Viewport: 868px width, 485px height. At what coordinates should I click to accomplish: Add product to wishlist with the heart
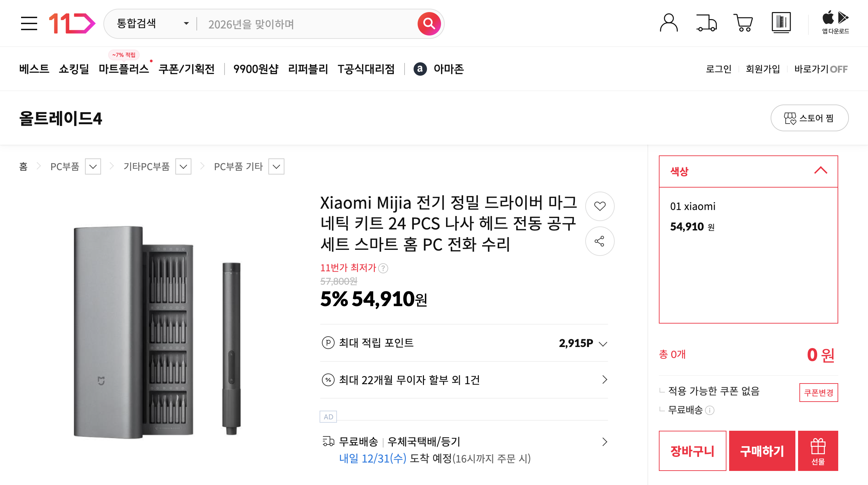click(599, 206)
